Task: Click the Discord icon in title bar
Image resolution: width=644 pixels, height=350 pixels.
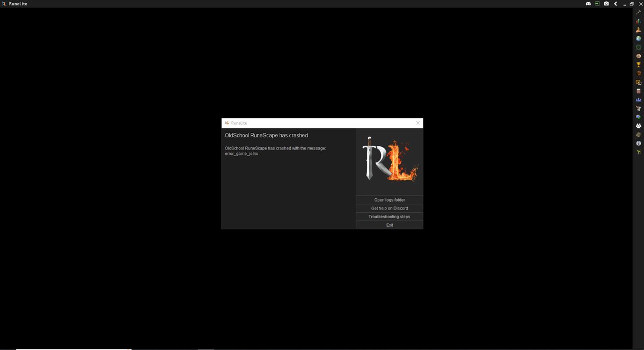Action: point(589,4)
